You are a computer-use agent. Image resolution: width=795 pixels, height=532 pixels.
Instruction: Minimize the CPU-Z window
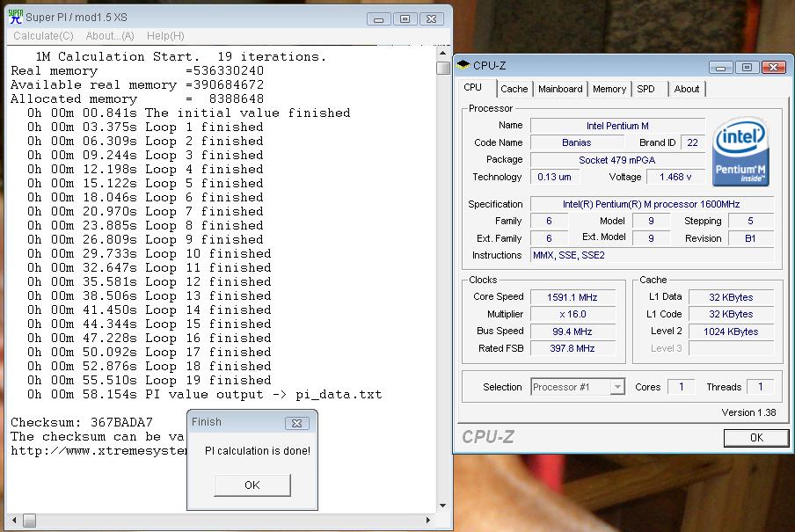(720, 68)
